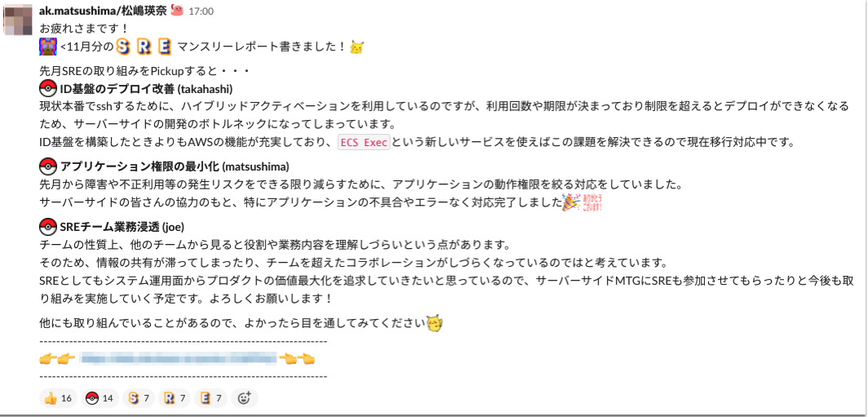The height and width of the screenshot is (417, 868).
Task: Toggle the Pokeball reaction showing 14
Action: [x=100, y=397]
